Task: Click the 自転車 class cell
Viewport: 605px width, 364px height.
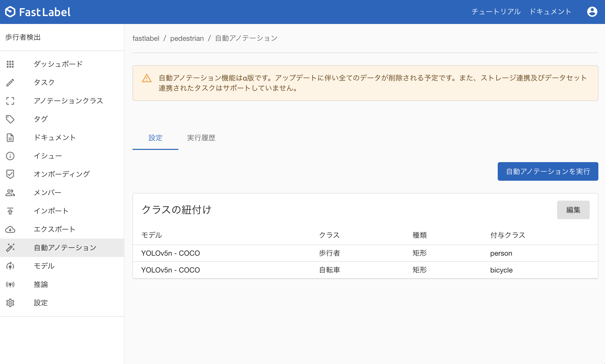Action: click(x=330, y=270)
